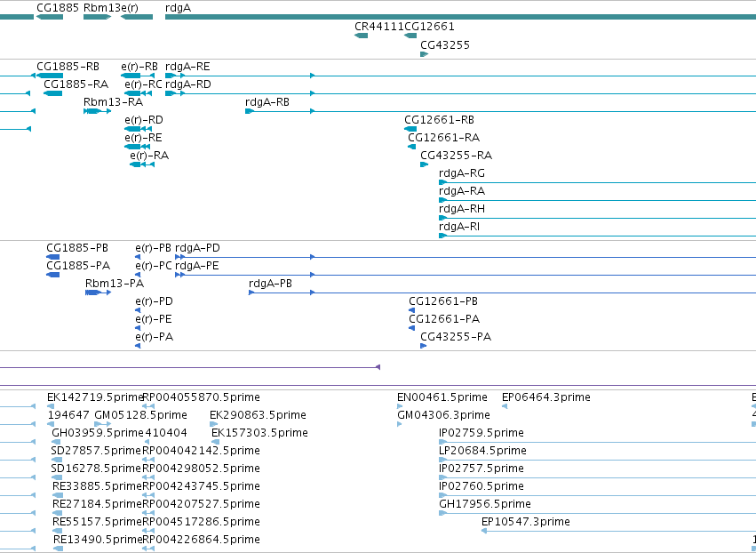756x553 pixels.
Task: Open EST label IP02760.5prime
Action: [x=481, y=487]
